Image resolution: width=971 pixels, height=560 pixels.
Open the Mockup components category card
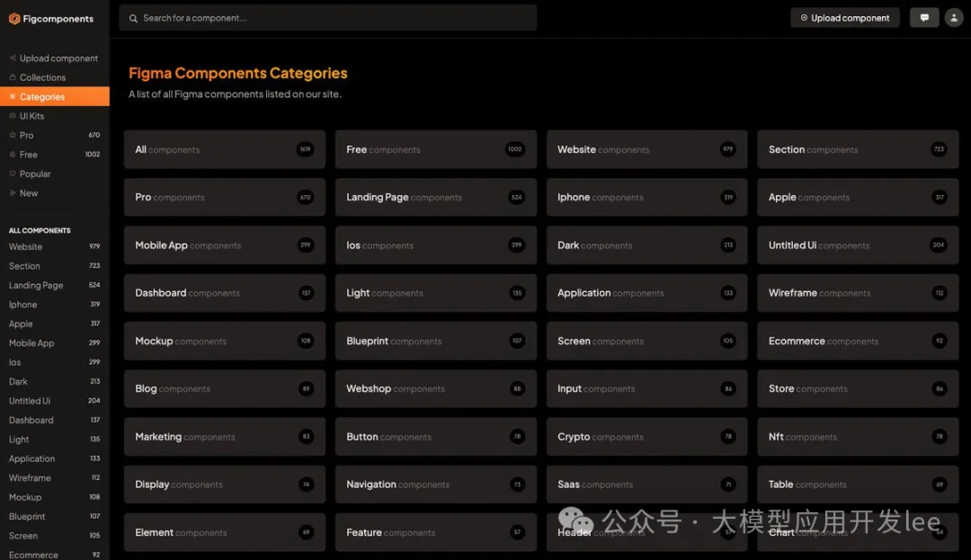click(x=224, y=341)
